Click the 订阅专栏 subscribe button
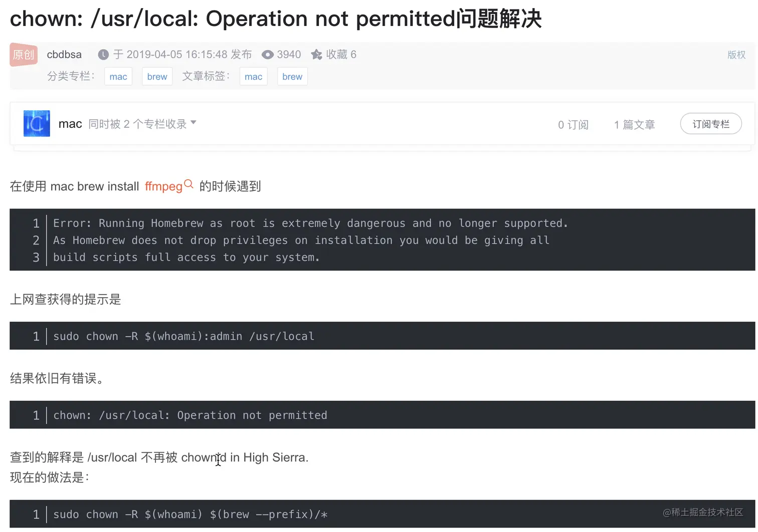Image resolution: width=758 pixels, height=532 pixels. [x=711, y=124]
